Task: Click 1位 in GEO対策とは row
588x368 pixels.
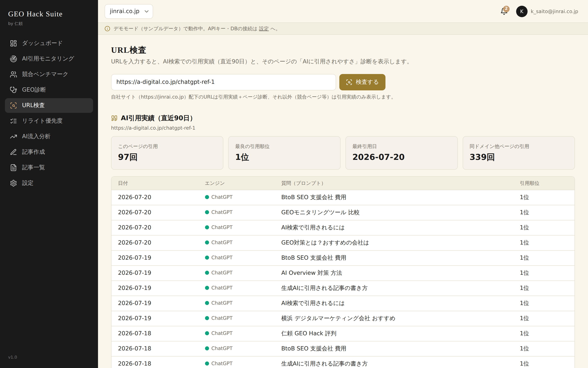Action: click(524, 243)
